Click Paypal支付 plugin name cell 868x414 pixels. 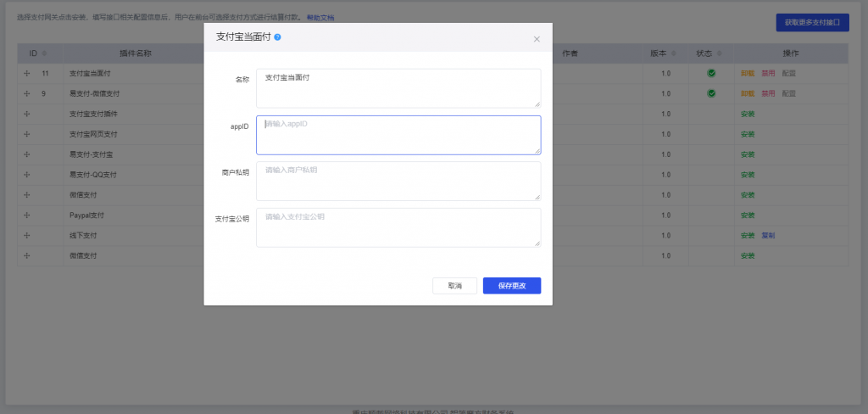click(87, 215)
